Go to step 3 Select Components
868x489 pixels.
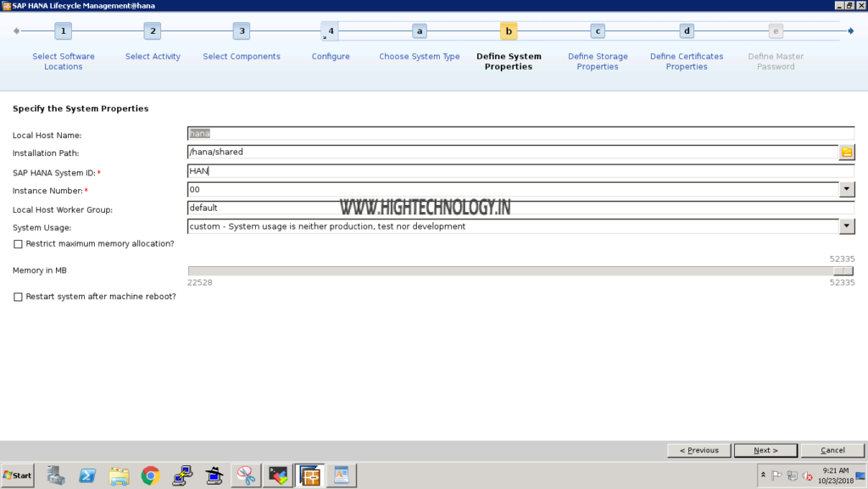(x=242, y=31)
